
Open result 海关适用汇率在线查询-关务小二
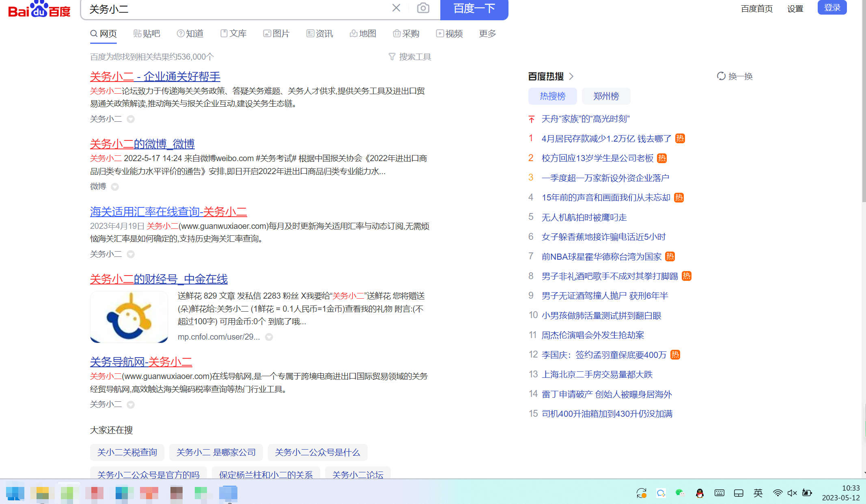click(168, 211)
